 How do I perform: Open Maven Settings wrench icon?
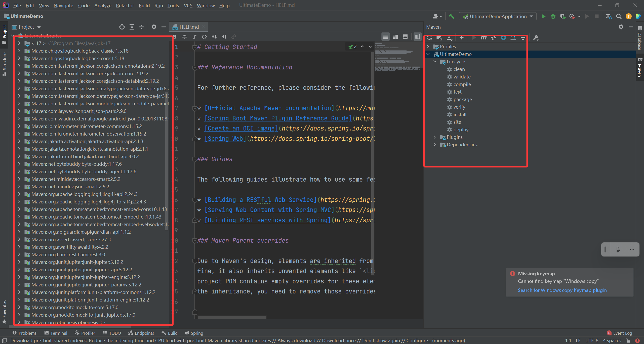pyautogui.click(x=536, y=38)
